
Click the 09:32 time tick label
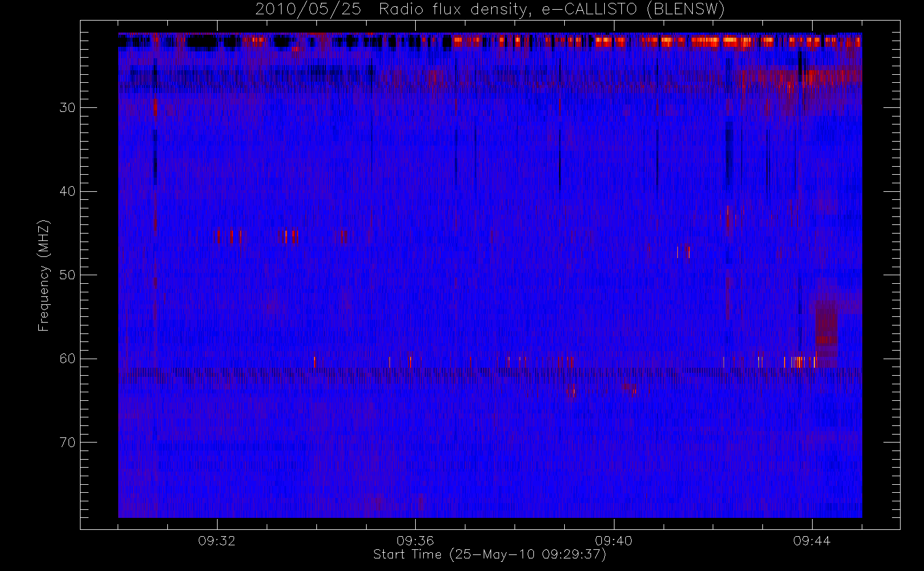[217, 541]
